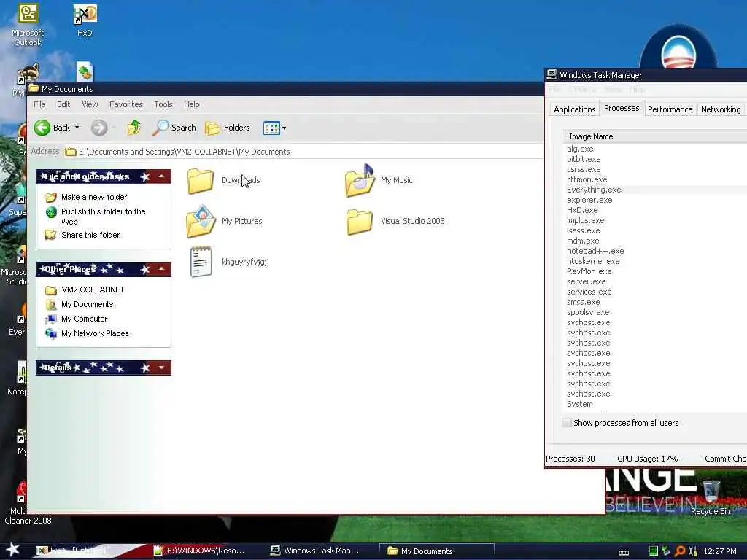Click the Recycle Bin desktop icon
747x560 pixels.
[711, 491]
